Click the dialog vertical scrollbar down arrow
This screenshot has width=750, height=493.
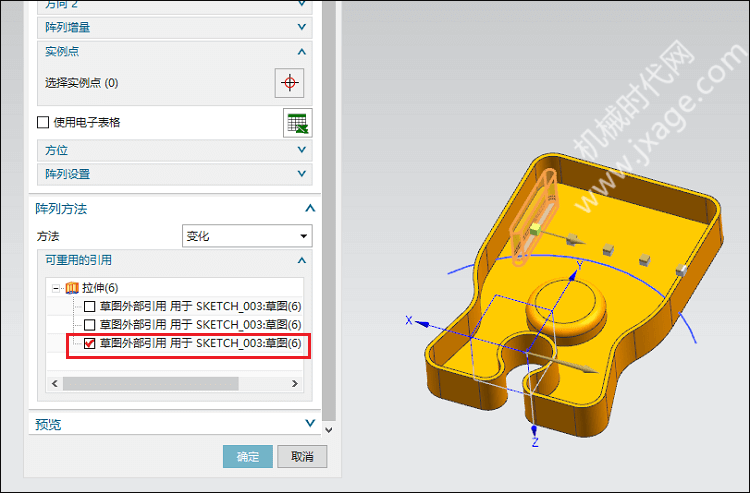coord(329,429)
